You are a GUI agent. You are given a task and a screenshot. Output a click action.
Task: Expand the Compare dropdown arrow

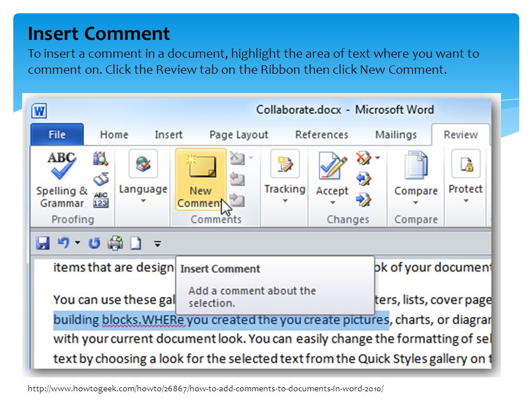pos(416,203)
